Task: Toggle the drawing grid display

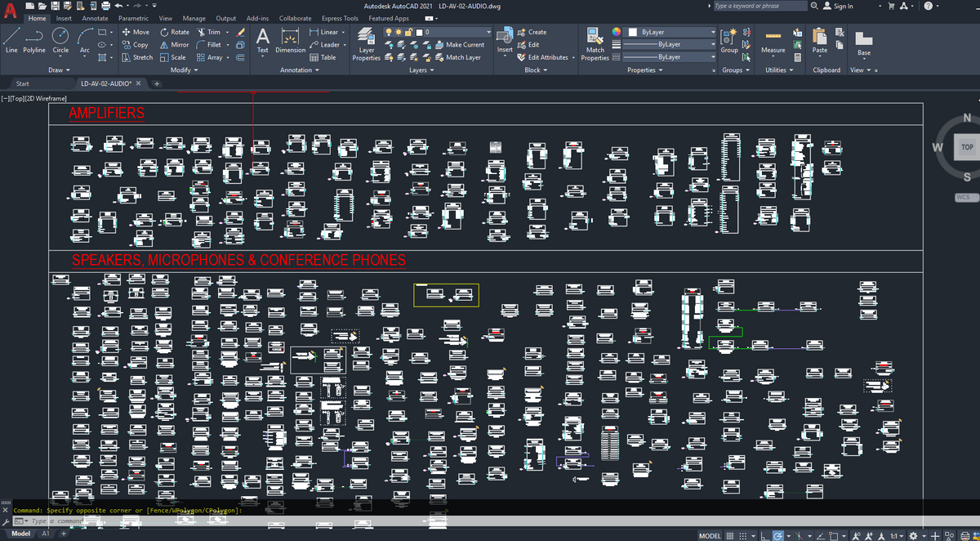Action: click(x=732, y=535)
